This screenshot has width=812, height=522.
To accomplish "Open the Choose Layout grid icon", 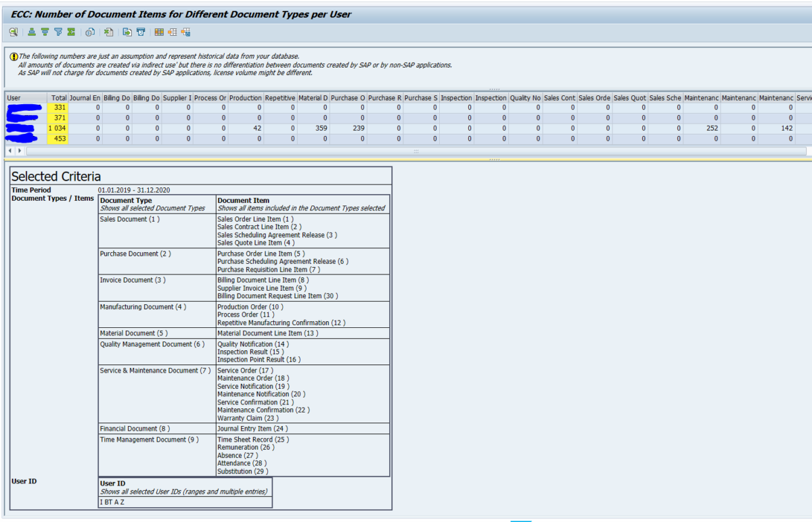I will (160, 32).
